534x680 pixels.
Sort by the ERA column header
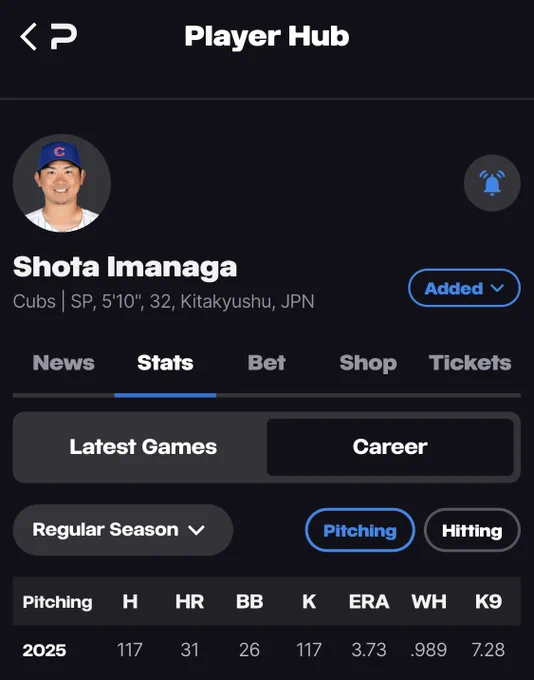pyautogui.click(x=369, y=602)
